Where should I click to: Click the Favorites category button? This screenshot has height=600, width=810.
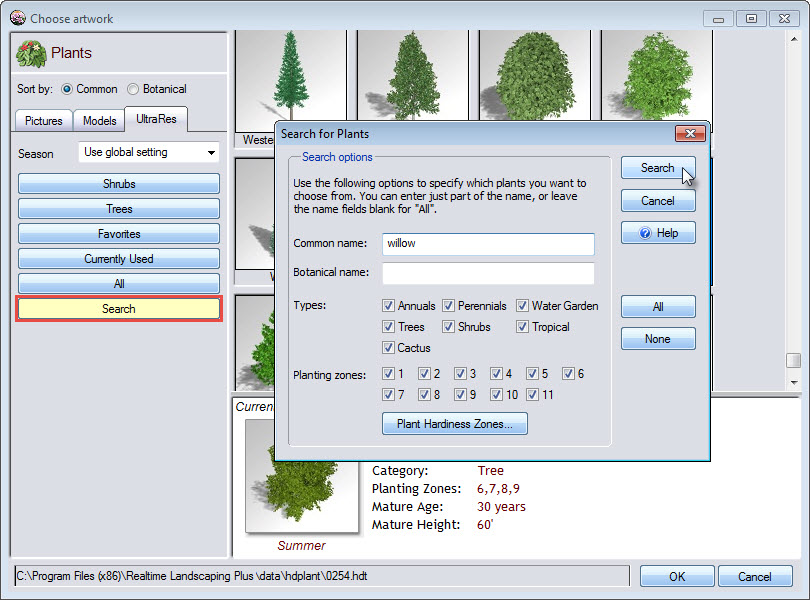pos(119,234)
